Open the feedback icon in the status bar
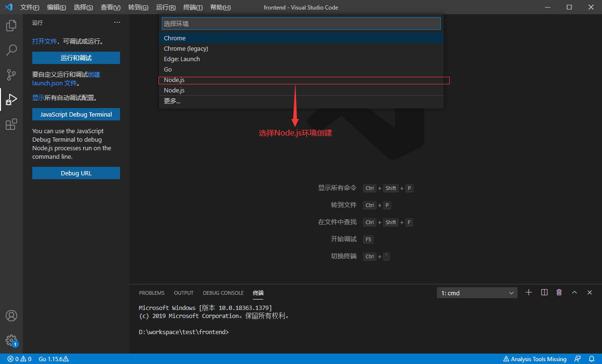This screenshot has width=602, height=364. point(577,359)
